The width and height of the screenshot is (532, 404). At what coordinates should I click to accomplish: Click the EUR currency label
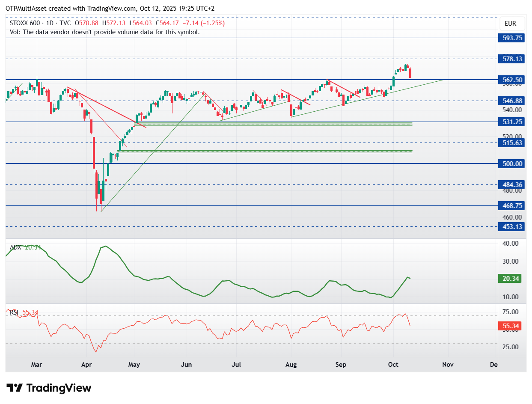(510, 24)
